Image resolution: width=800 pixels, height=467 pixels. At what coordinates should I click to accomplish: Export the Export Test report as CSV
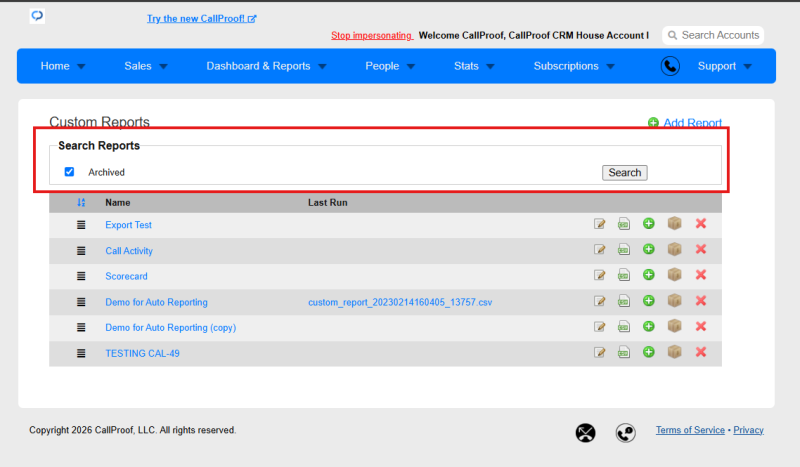pyautogui.click(x=623, y=224)
